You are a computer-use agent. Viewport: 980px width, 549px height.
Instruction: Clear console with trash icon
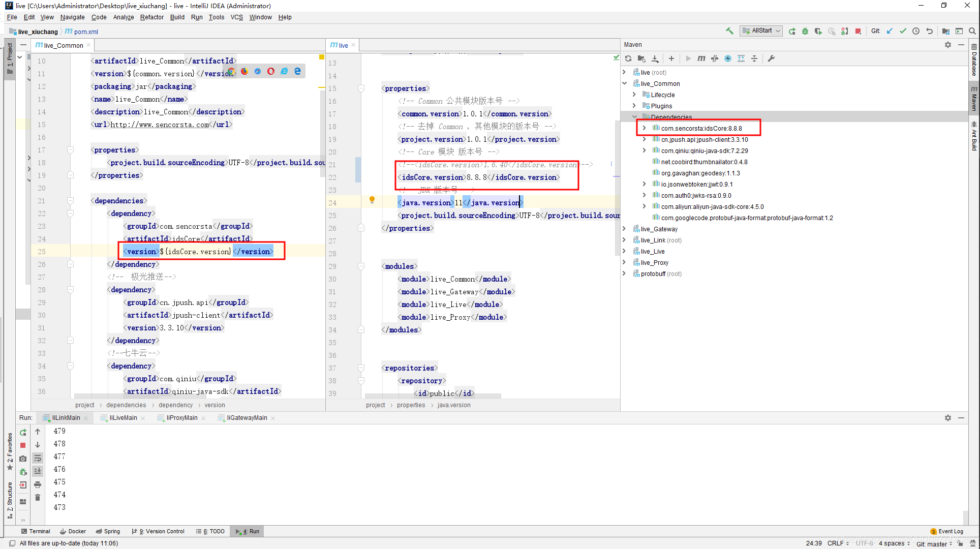[38, 498]
